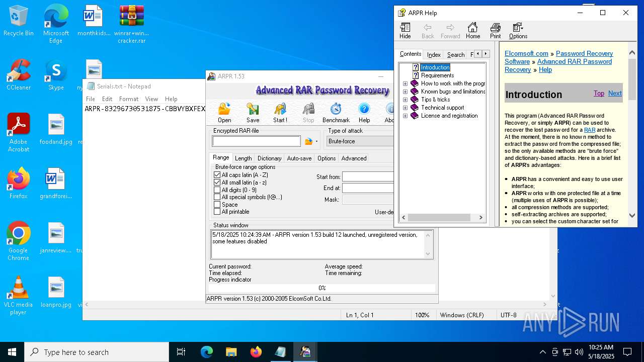
Task: Enable All digits (0 - 9)
Action: 217,190
